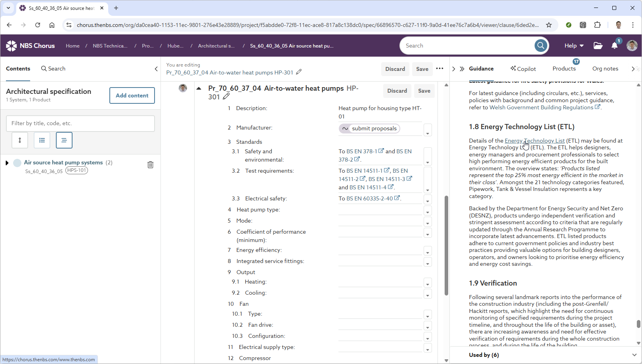The height and width of the screenshot is (364, 642).
Task: Open the Copilot tab
Action: tap(523, 69)
